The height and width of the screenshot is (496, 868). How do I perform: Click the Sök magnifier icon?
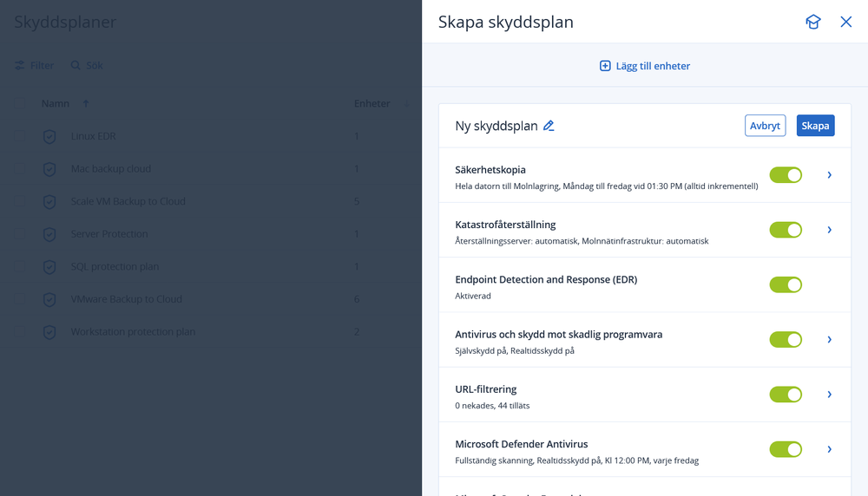(76, 65)
